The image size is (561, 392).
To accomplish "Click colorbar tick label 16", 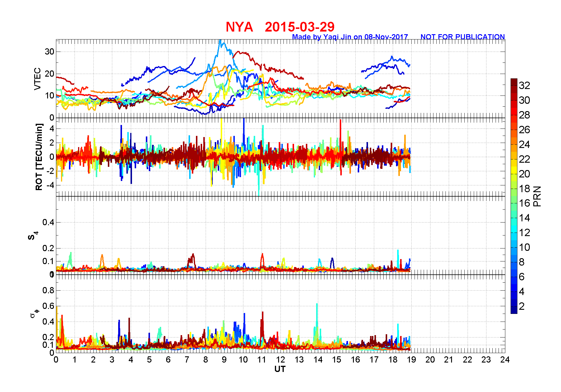I will [524, 203].
